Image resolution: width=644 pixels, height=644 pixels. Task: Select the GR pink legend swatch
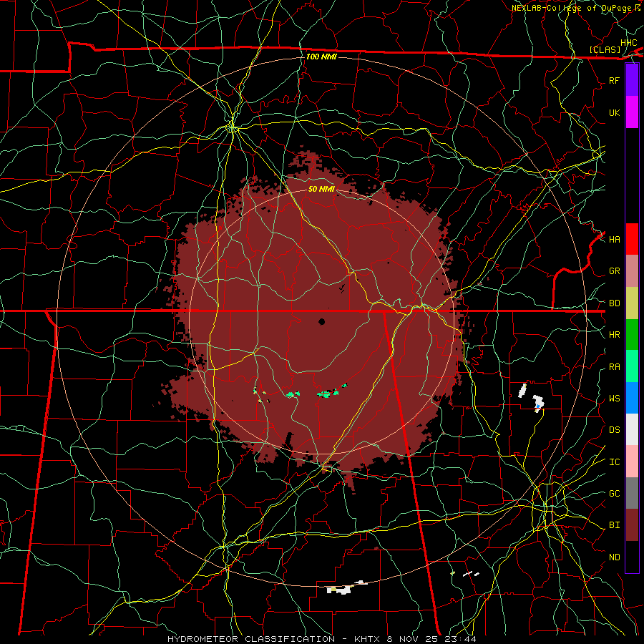[632, 271]
